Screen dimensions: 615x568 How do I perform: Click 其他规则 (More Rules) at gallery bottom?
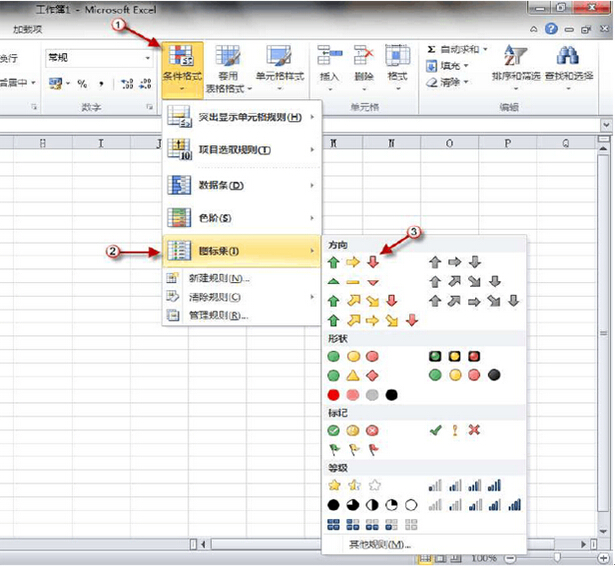coord(378,544)
